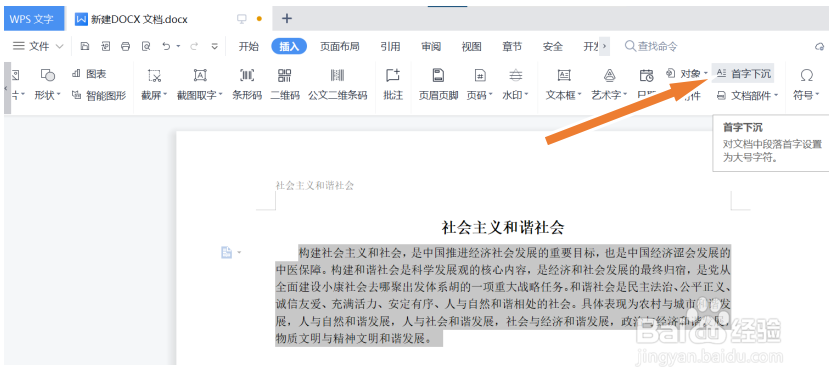Click the print icon in the quick access bar
This screenshot has height=385, width=829.
pyautogui.click(x=125, y=47)
